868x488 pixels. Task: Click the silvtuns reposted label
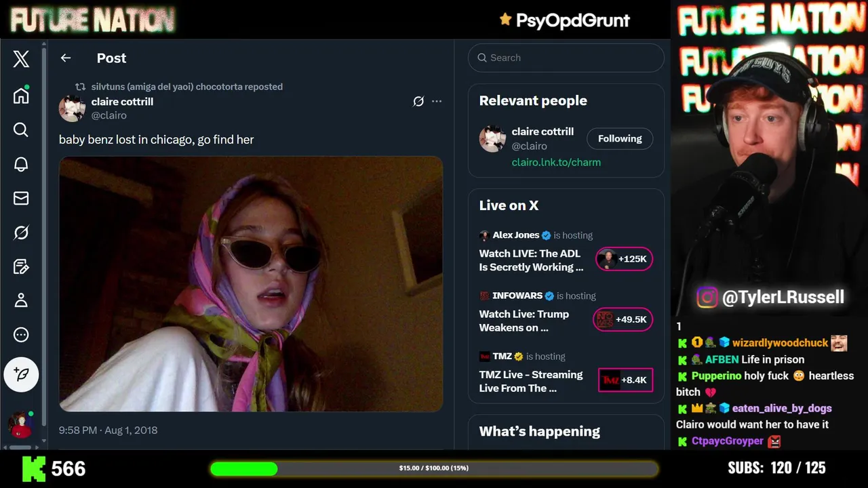[187, 87]
